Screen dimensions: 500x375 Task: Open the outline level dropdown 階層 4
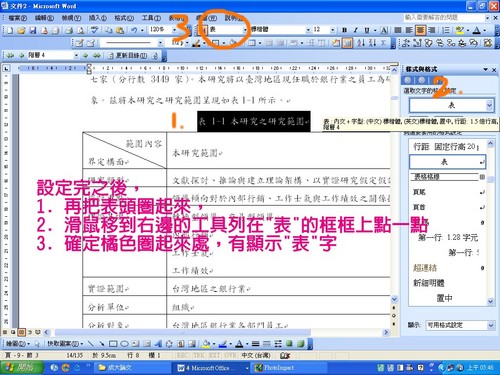(76, 55)
